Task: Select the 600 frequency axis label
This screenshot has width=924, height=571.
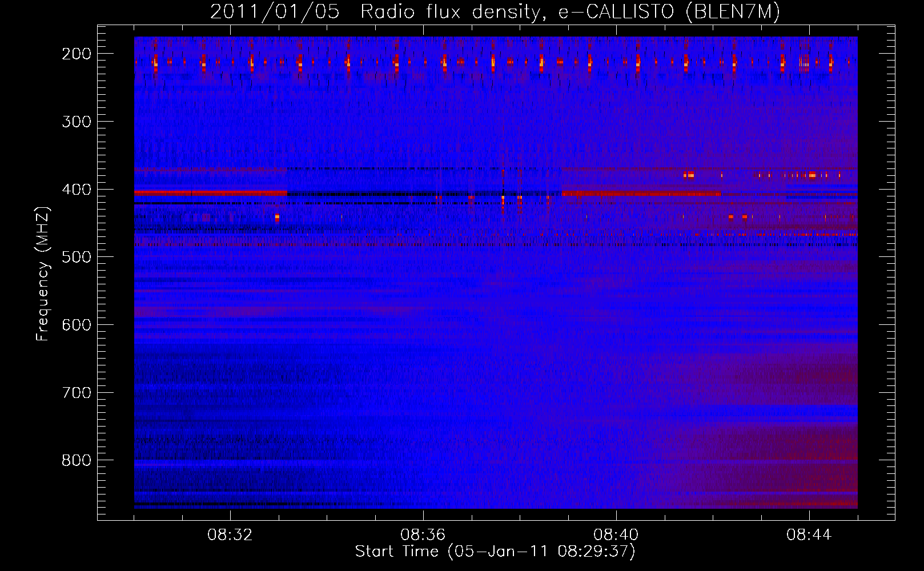Action: click(77, 325)
